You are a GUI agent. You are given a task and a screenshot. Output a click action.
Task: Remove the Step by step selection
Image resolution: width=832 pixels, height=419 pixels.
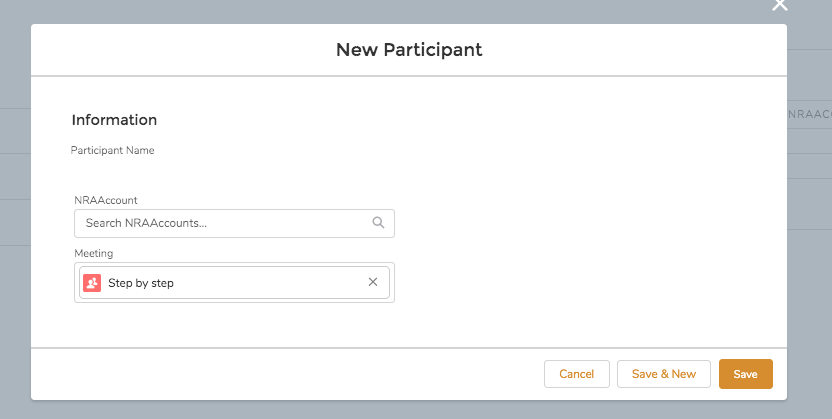tap(373, 282)
